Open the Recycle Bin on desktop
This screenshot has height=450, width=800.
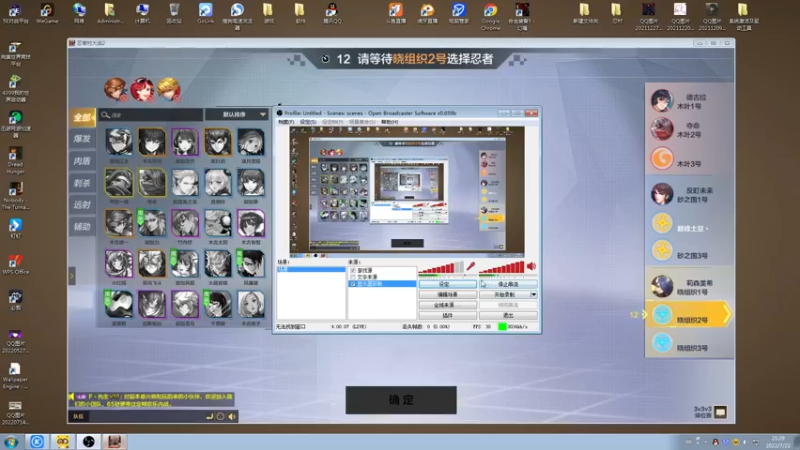pos(174,13)
